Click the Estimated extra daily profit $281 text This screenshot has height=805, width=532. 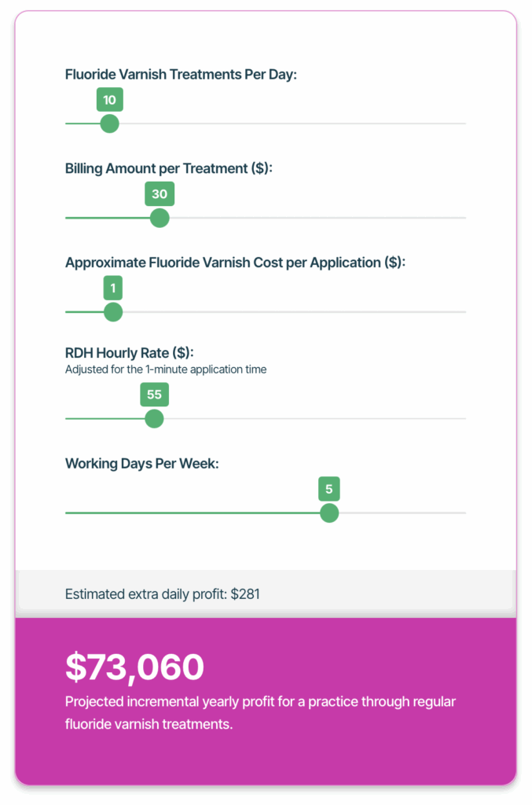pos(163,594)
